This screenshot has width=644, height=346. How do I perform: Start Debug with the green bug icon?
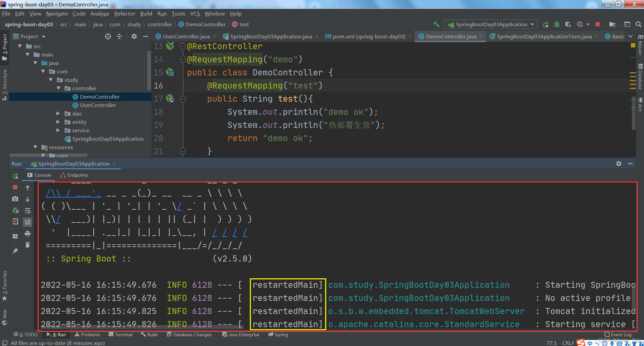coord(557,24)
